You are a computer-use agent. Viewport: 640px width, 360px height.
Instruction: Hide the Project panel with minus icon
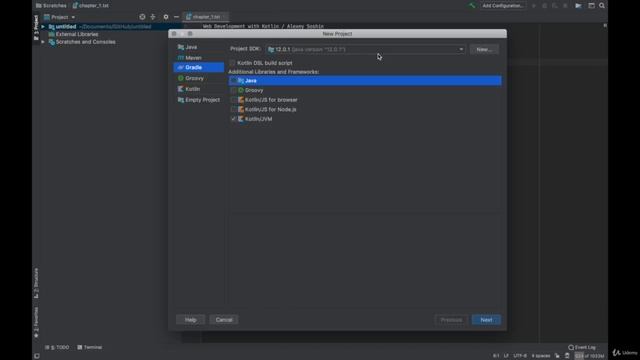click(176, 17)
